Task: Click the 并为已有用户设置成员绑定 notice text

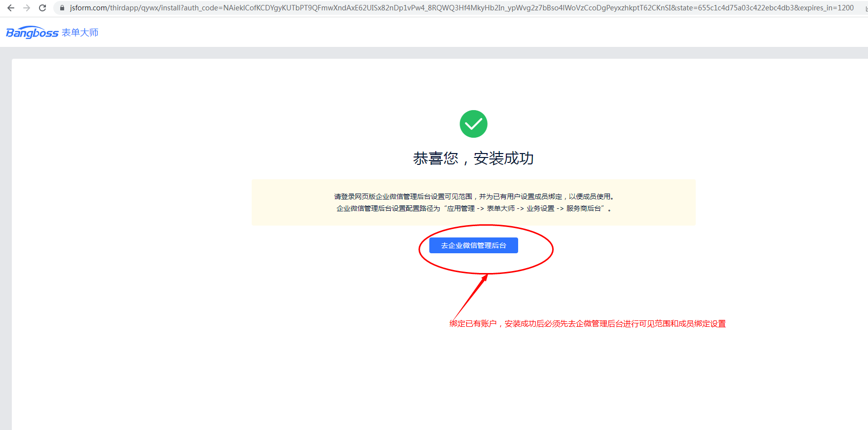Action: tap(520, 196)
